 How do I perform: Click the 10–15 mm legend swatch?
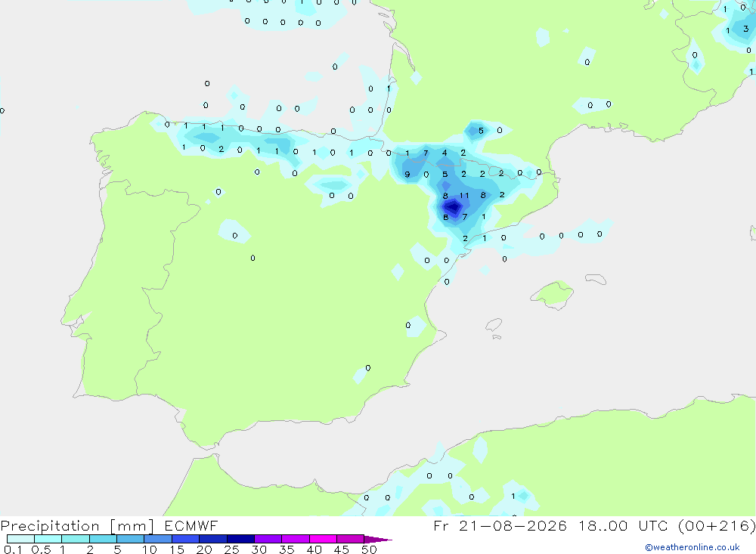point(158,539)
